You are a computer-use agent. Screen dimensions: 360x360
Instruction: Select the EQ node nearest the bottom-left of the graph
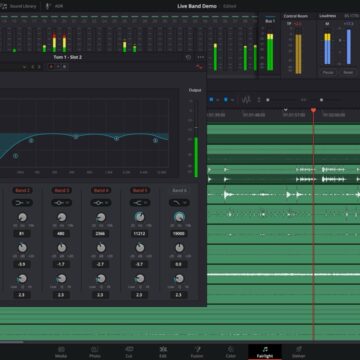(x=15, y=156)
